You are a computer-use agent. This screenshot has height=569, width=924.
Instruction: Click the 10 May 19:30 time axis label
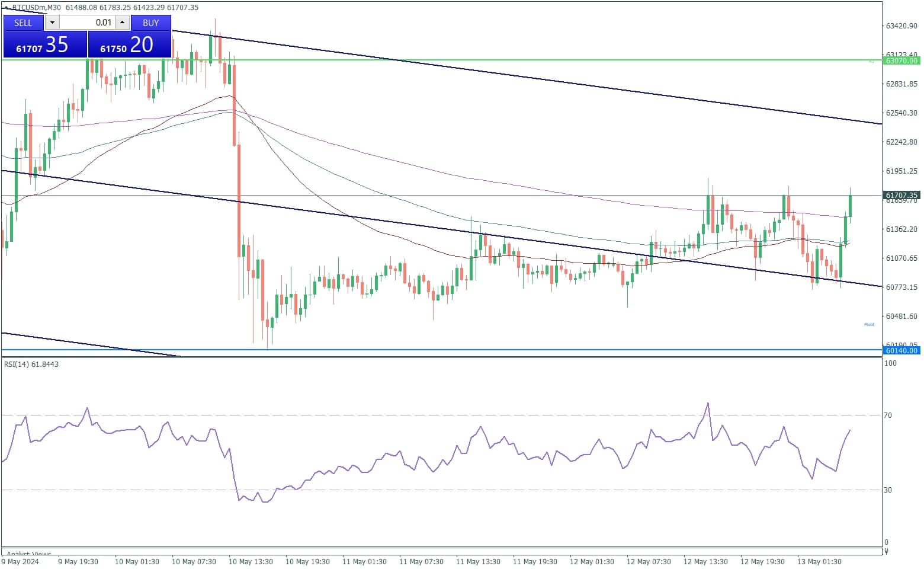[307, 562]
